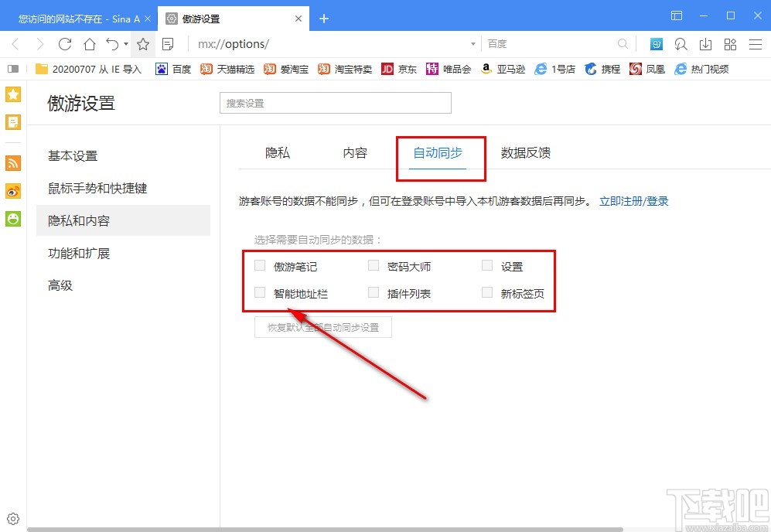Open the 百度 bookmark
This screenshot has height=532, width=771.
pyautogui.click(x=173, y=69)
